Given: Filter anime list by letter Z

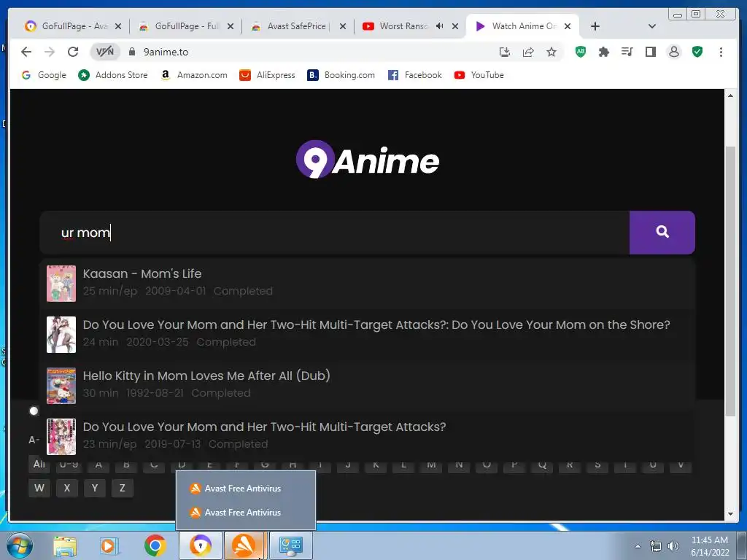Looking at the screenshot, I should click(x=122, y=488).
